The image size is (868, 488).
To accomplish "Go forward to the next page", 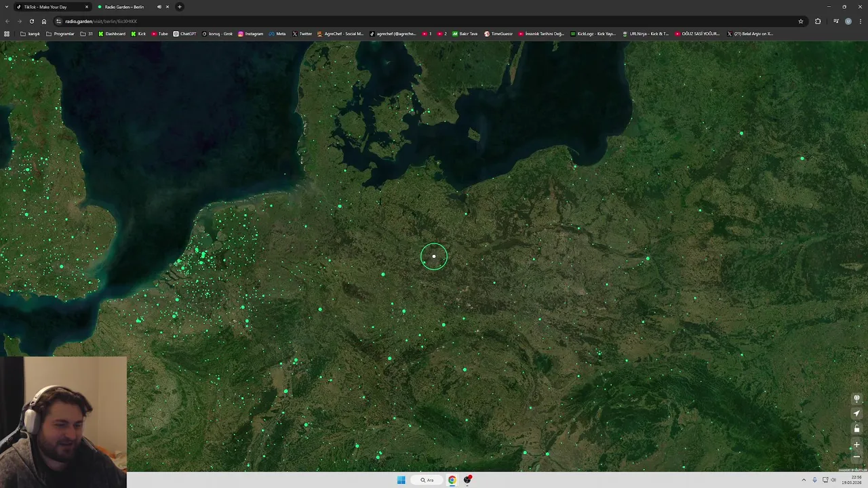I will (19, 21).
